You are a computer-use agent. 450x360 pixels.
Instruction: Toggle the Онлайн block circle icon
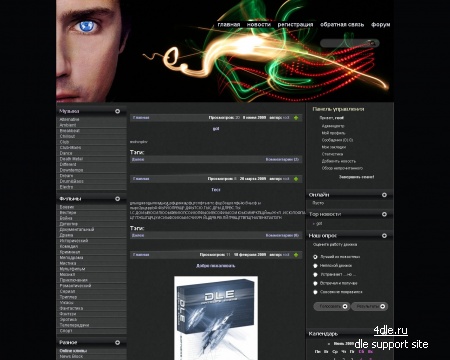tap(384, 195)
